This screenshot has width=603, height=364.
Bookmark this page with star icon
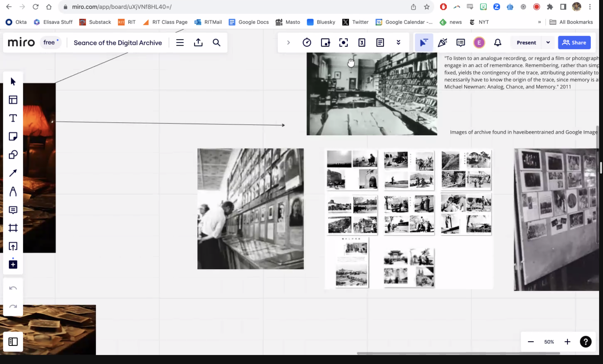pyautogui.click(x=427, y=7)
